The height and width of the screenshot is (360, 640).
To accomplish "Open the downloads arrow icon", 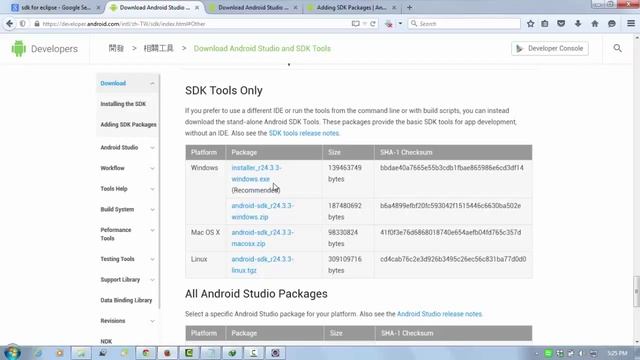I will [x=578, y=24].
